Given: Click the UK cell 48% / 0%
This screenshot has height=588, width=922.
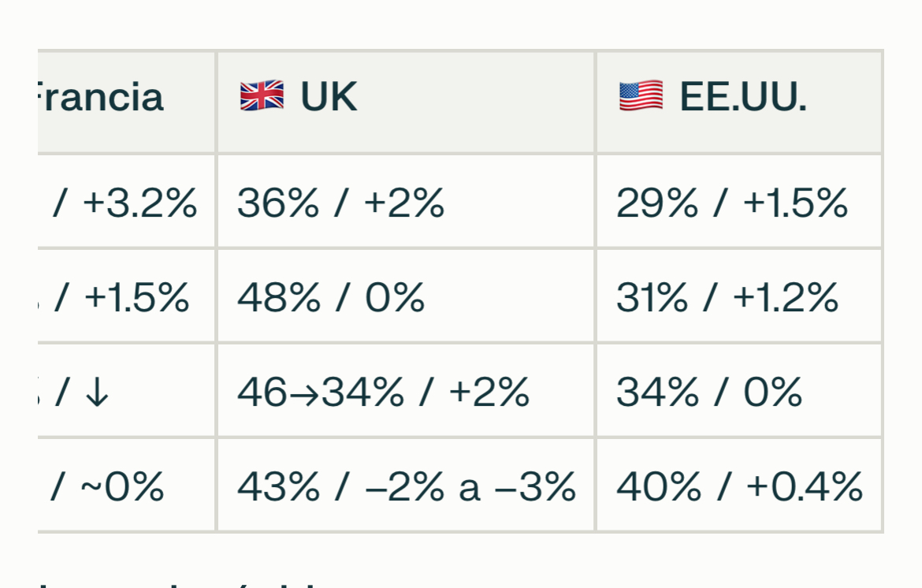Looking at the screenshot, I should coord(331,297).
